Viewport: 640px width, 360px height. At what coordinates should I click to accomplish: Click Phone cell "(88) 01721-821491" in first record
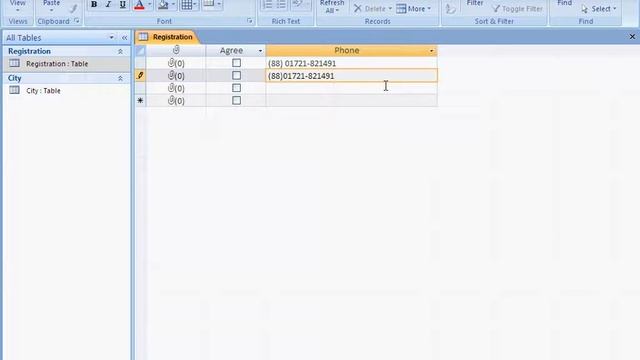click(x=351, y=63)
